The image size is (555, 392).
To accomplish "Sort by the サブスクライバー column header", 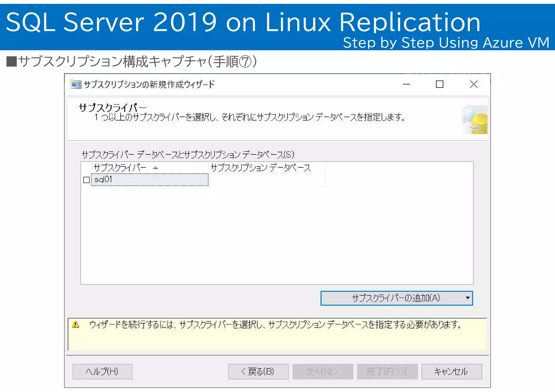I will tap(150, 168).
